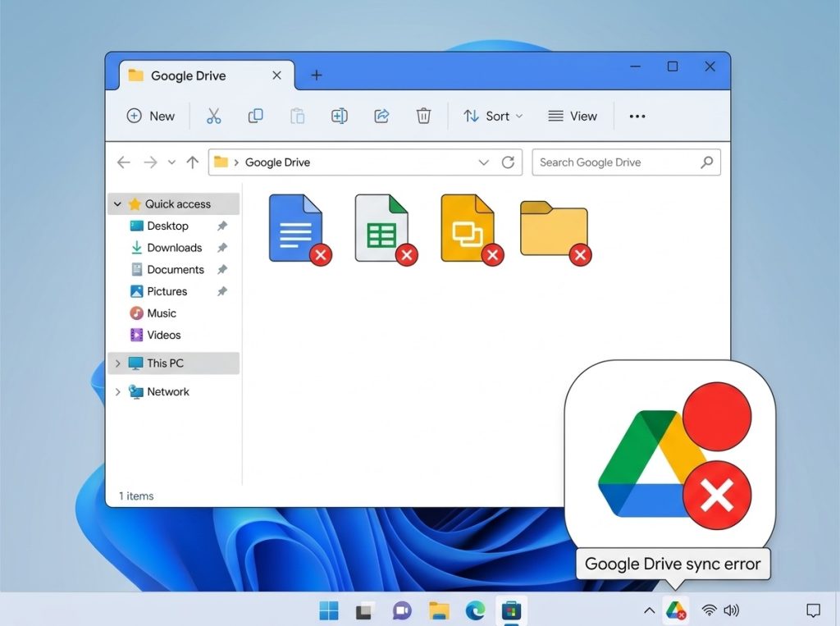Click the Delete trash icon
The height and width of the screenshot is (626, 840).
[423, 116]
